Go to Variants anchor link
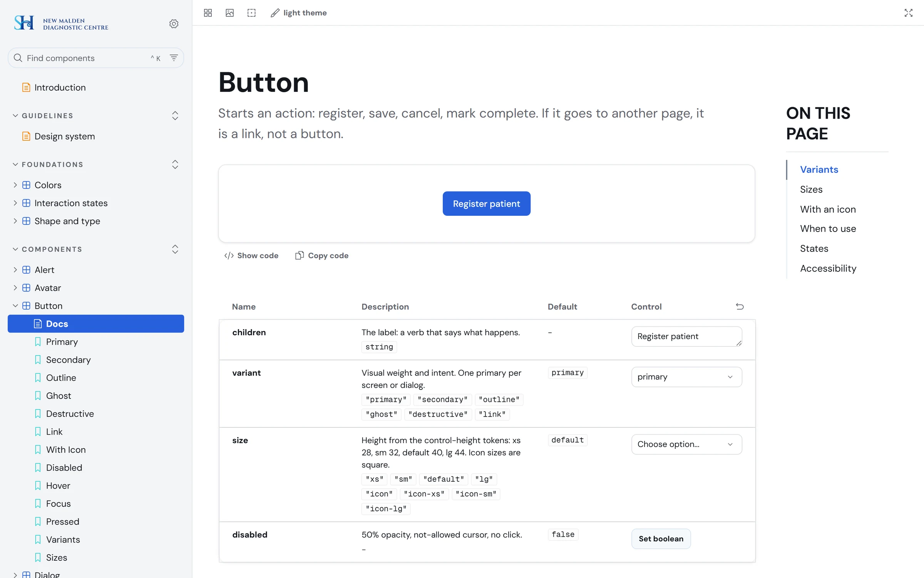 coord(819,170)
